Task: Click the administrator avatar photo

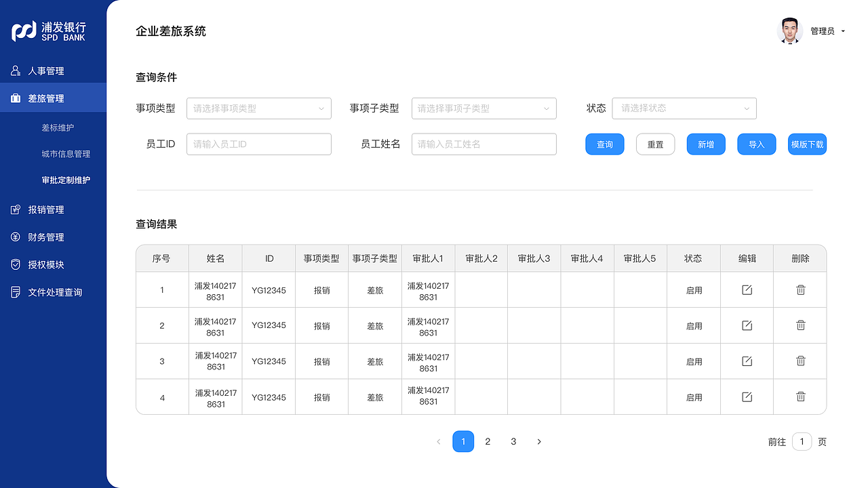Action: pyautogui.click(x=790, y=30)
